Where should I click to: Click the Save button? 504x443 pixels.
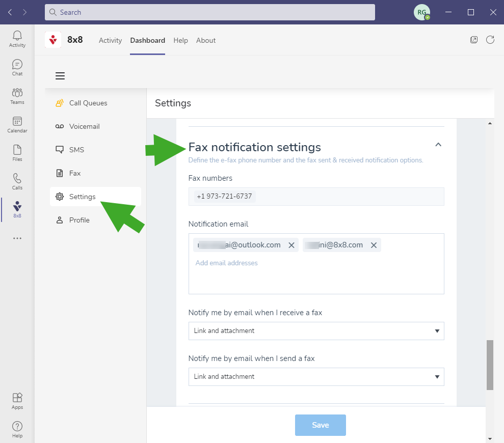click(320, 425)
